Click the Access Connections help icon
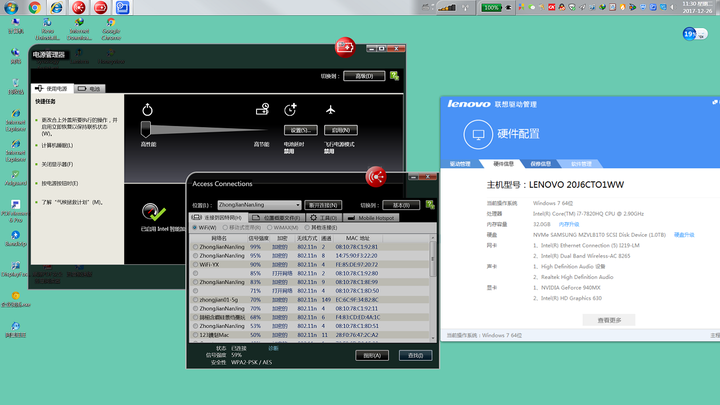Screen dimensions: 720x405 click(x=430, y=205)
